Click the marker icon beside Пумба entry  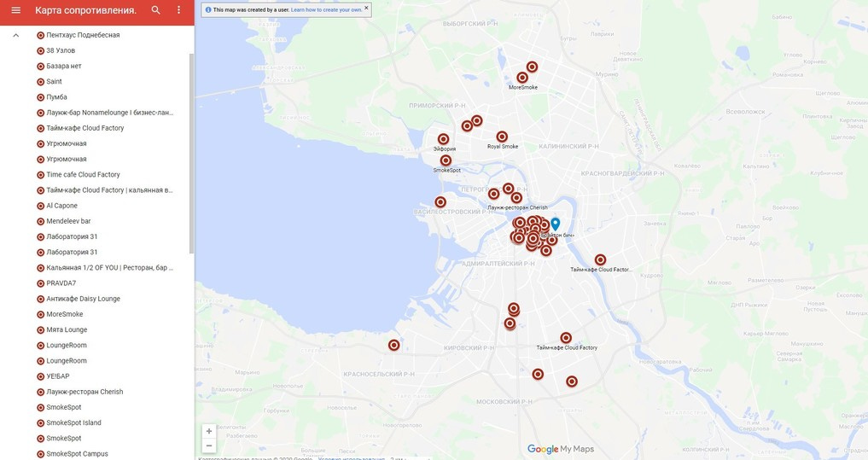pos(40,97)
